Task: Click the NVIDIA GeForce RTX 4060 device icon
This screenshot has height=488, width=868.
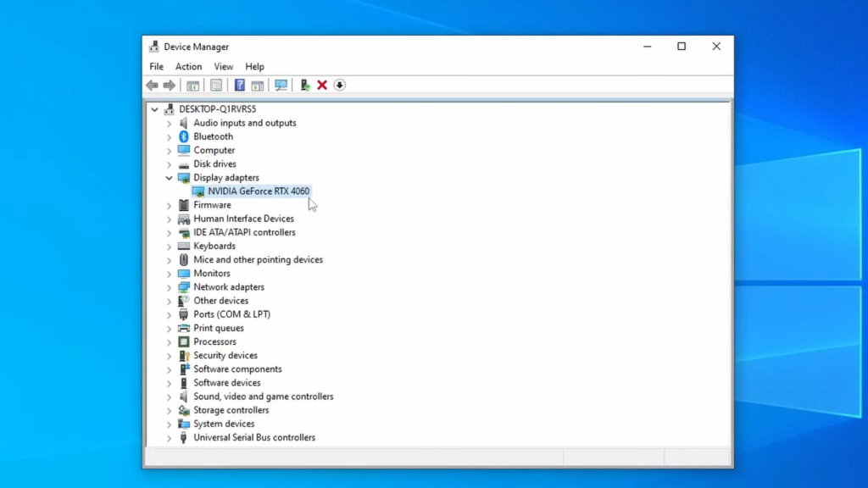Action: point(198,191)
